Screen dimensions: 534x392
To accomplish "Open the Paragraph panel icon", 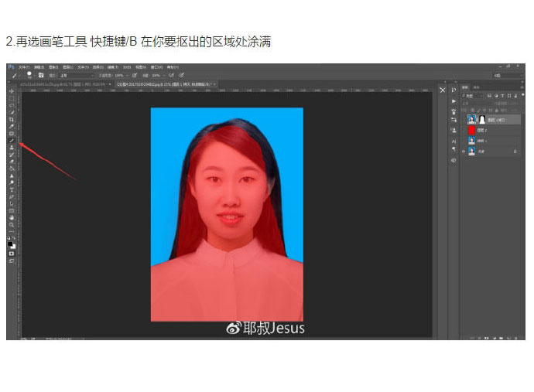I will tap(454, 149).
